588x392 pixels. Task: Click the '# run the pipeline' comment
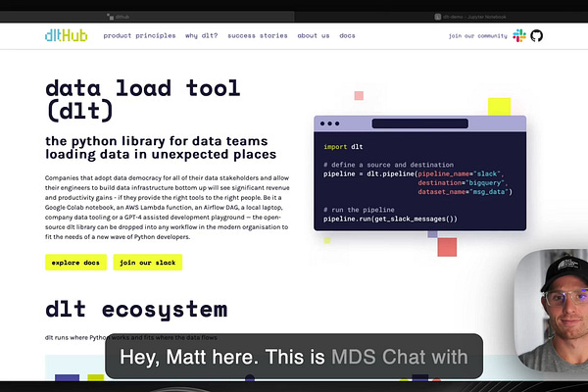359,210
